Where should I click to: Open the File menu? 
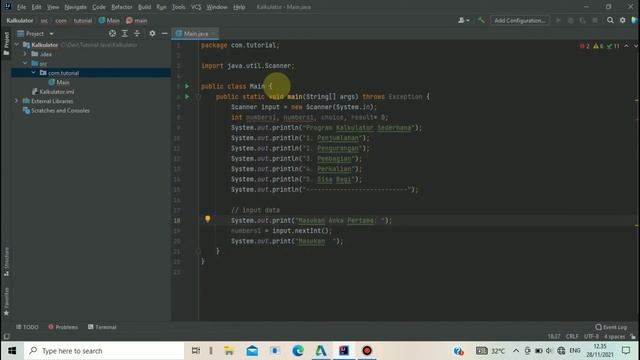[x=21, y=7]
